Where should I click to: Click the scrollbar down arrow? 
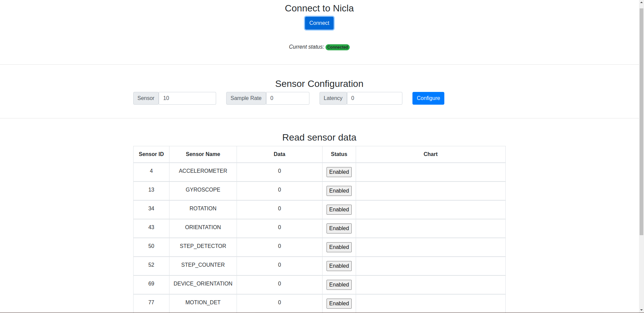tap(641, 310)
